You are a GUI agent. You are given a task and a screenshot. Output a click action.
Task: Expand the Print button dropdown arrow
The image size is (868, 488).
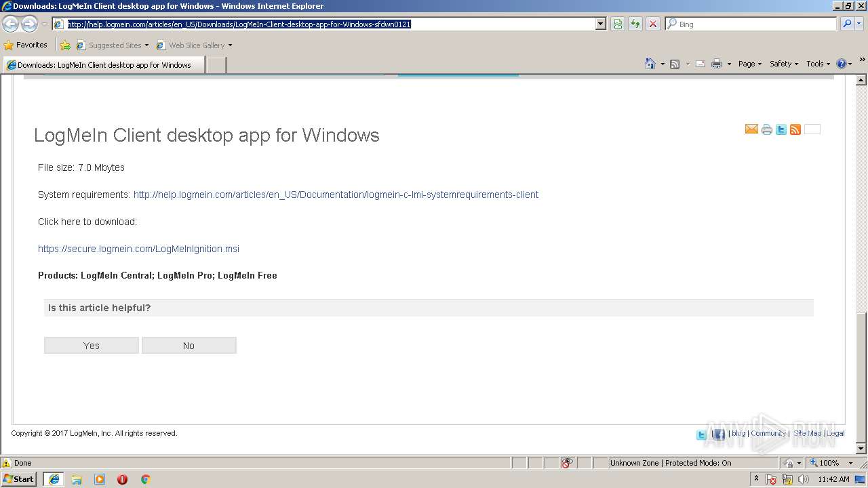click(x=729, y=64)
